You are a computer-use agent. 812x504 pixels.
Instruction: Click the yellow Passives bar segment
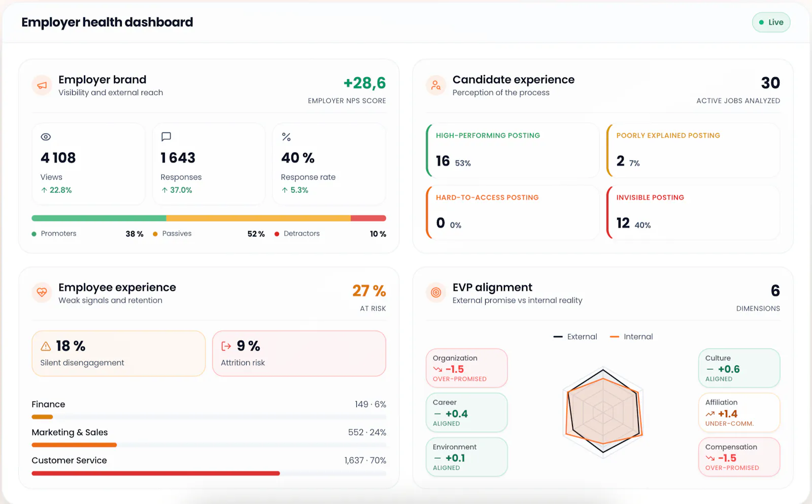pyautogui.click(x=258, y=218)
